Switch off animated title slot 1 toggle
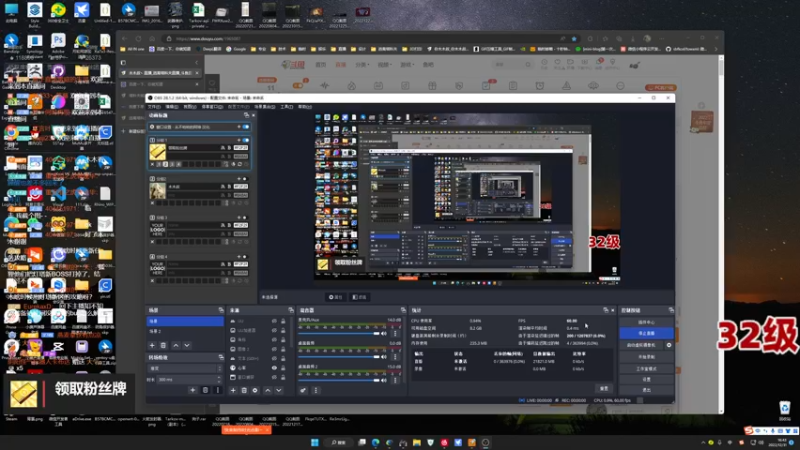Image resolution: width=800 pixels, height=450 pixels. pos(246,140)
